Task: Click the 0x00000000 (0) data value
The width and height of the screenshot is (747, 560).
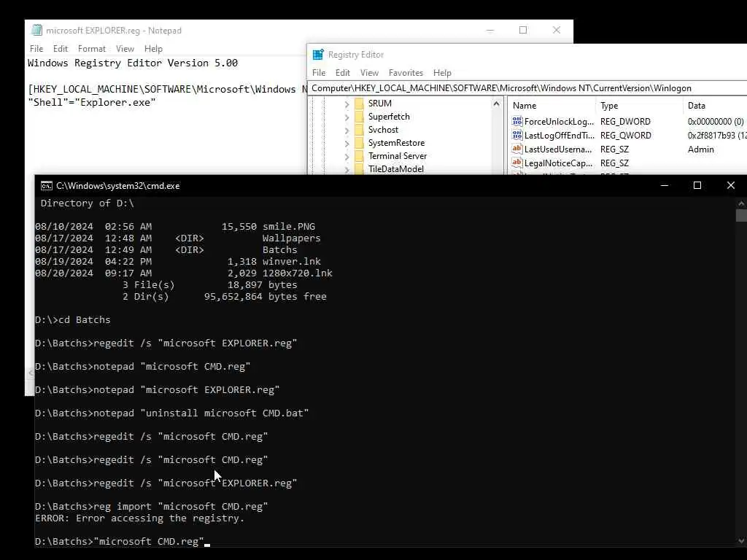Action: [716, 122]
